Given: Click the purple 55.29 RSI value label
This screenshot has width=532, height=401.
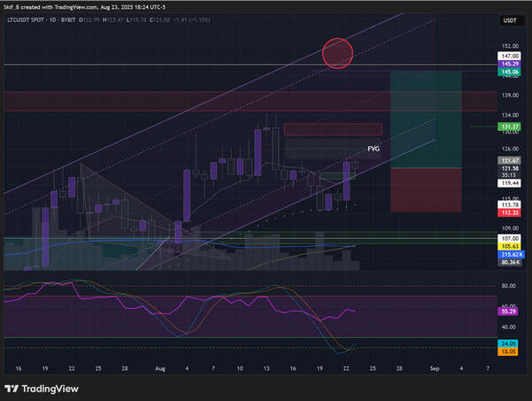Looking at the screenshot, I should pos(509,312).
